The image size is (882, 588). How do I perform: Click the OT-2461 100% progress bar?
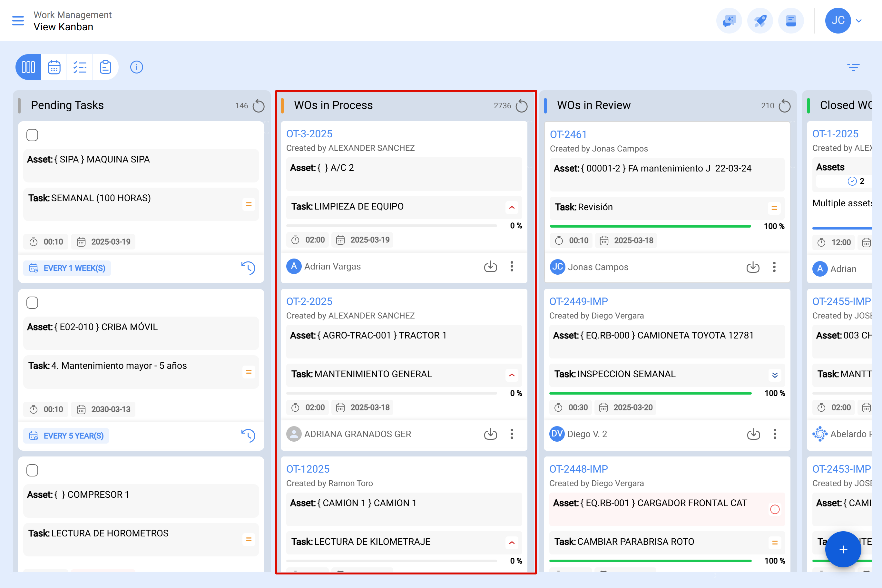(650, 227)
